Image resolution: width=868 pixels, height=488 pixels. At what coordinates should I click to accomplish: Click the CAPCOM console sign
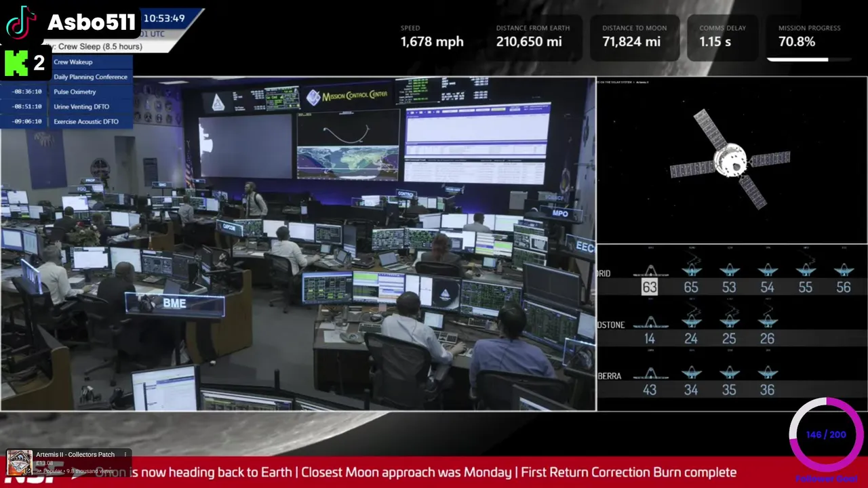pos(229,228)
